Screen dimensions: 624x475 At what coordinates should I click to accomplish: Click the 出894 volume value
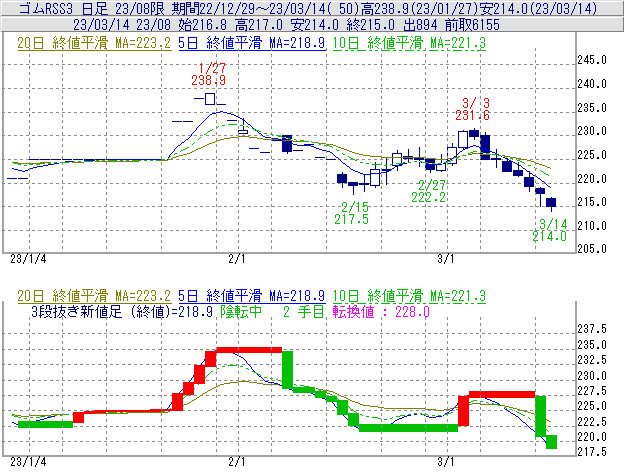pos(420,25)
